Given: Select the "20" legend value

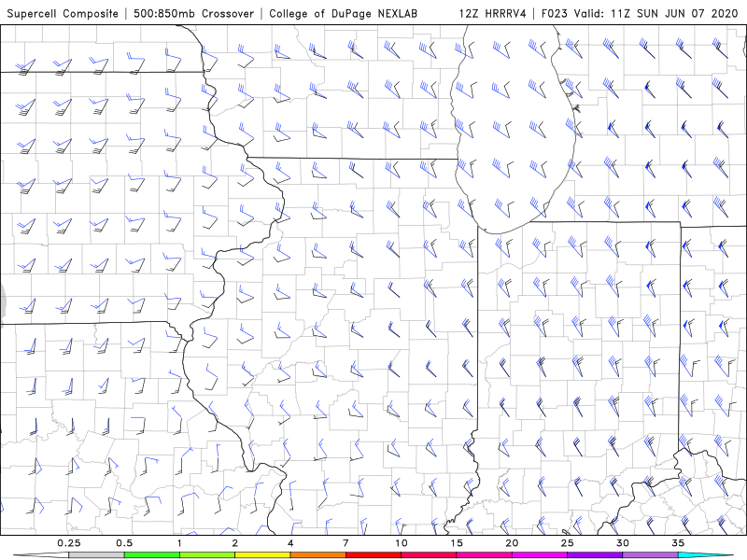Looking at the screenshot, I should 512,543.
